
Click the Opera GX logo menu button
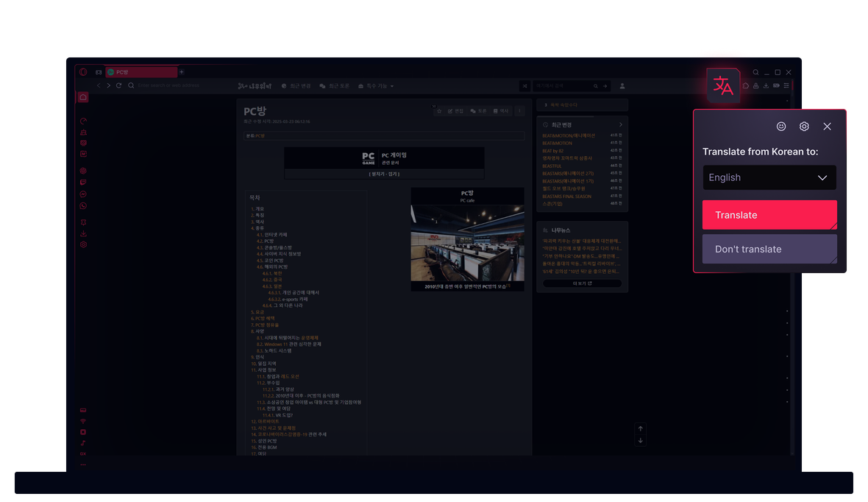83,72
